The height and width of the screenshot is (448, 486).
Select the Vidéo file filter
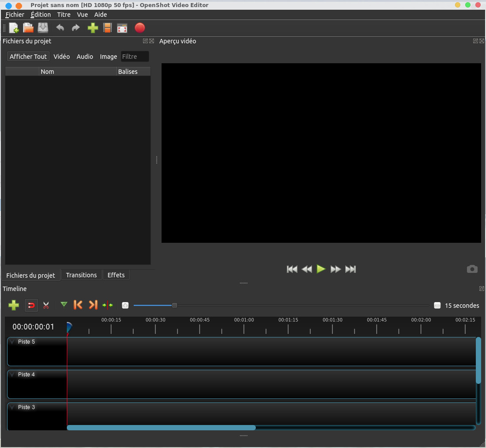(x=62, y=57)
